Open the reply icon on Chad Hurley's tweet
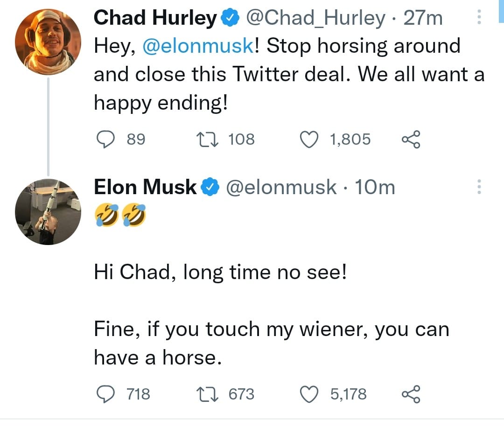This screenshot has height=428, width=504. (x=106, y=138)
